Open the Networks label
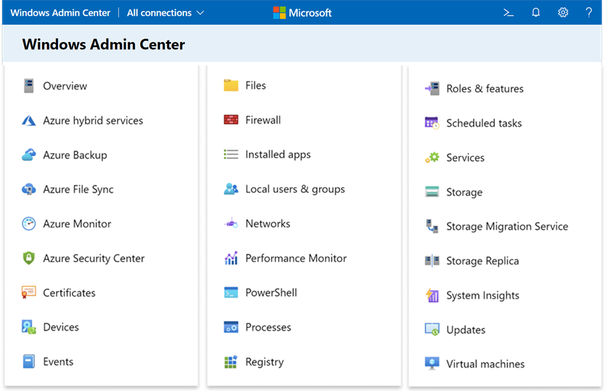This screenshot has width=606, height=391. pyautogui.click(x=268, y=223)
